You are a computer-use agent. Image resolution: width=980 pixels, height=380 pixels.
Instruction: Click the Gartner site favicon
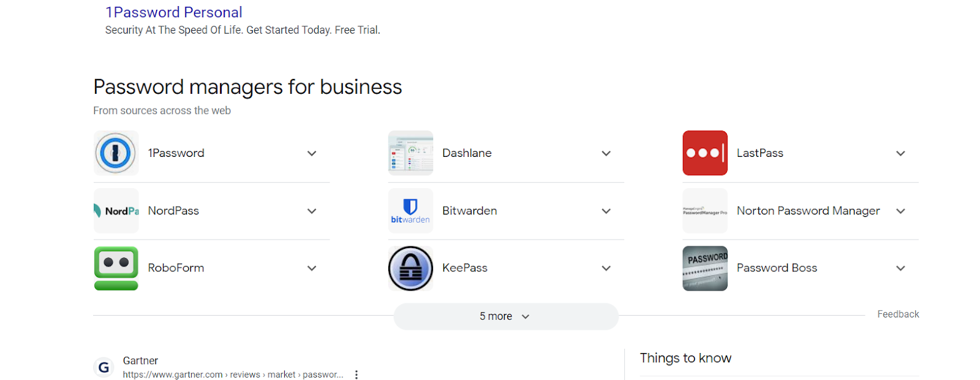coord(104,367)
